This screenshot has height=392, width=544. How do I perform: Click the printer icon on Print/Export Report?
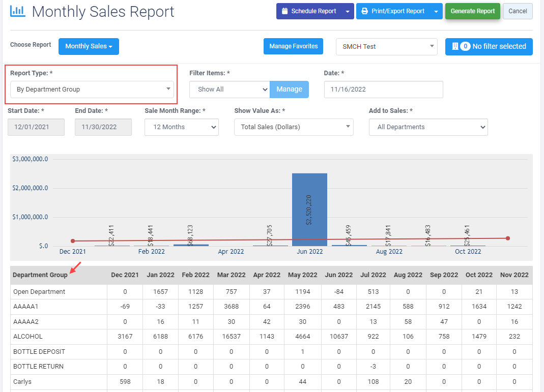tap(364, 11)
